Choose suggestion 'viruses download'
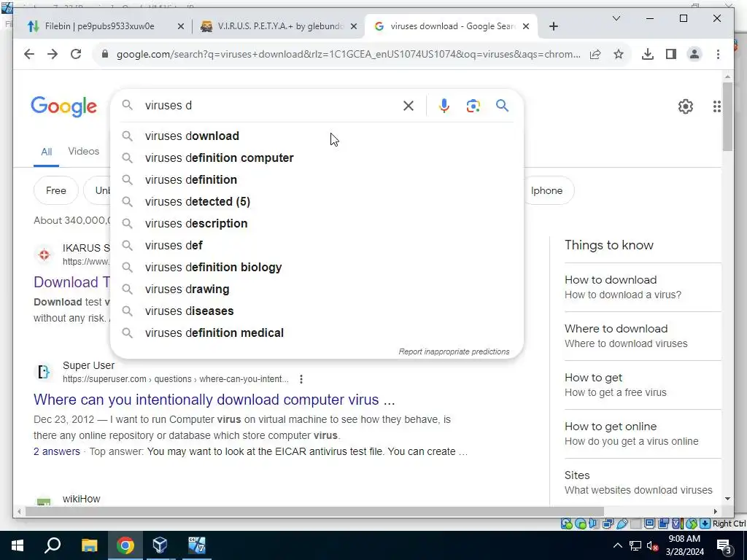747x560 pixels. 317,136
